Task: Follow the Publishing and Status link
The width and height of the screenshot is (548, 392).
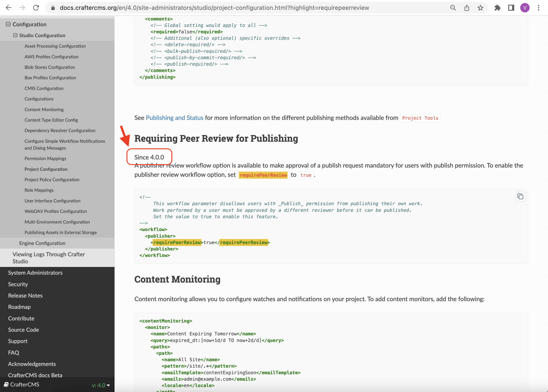Action: tap(174, 118)
